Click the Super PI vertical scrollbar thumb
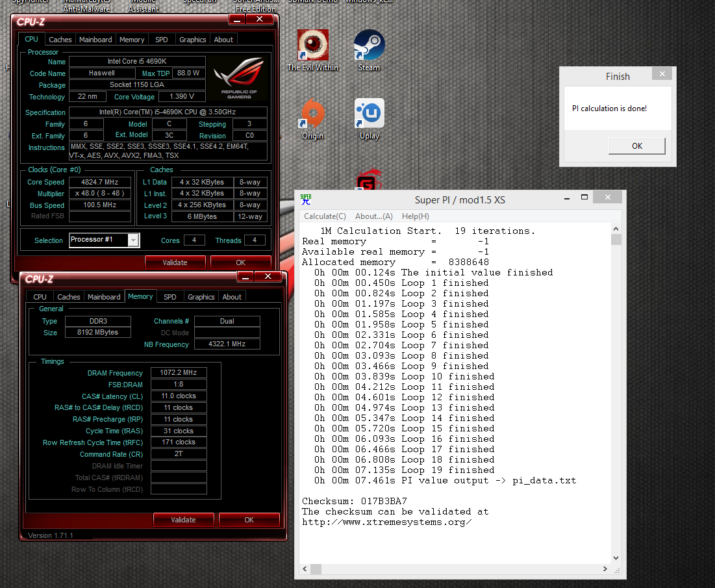 coord(616,240)
